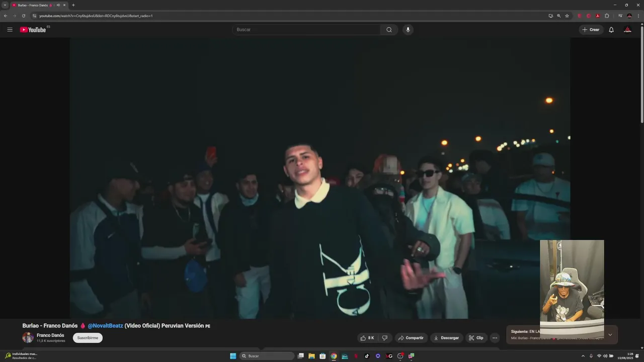Switch to Chrome on the taskbar
The image size is (644, 362).
point(334,356)
